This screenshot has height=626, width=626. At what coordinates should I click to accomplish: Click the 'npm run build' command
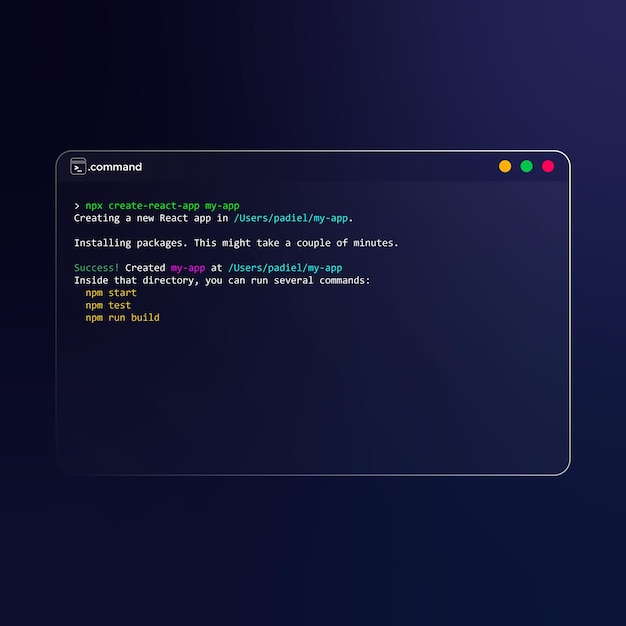[x=123, y=317]
